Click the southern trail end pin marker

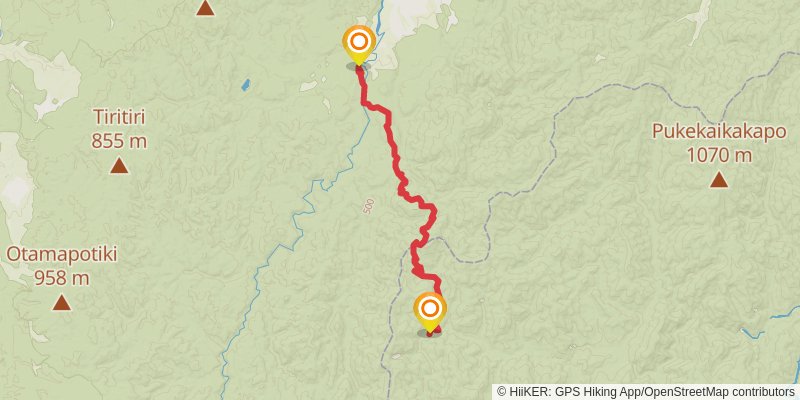click(430, 311)
